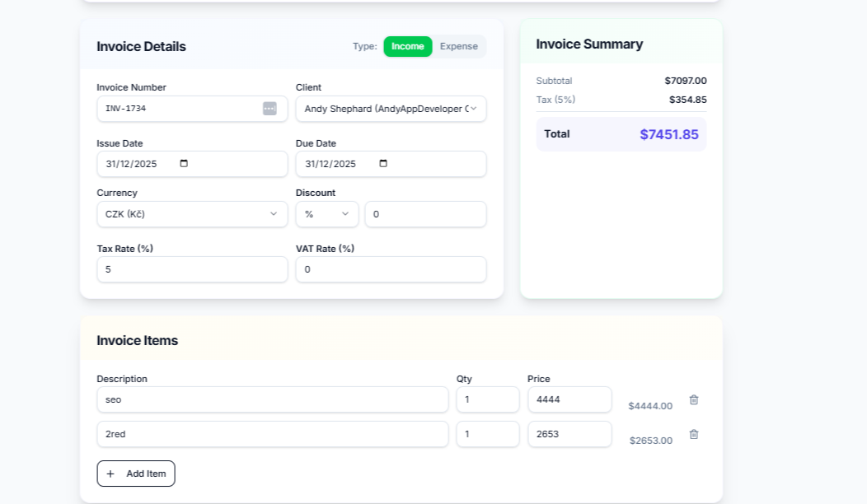Open the Due Date calendar picker icon

tap(383, 164)
